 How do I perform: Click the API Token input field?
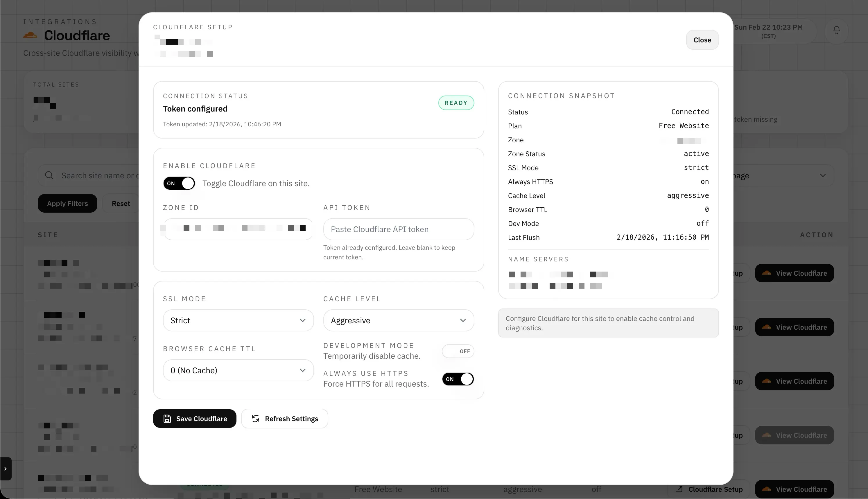(399, 229)
